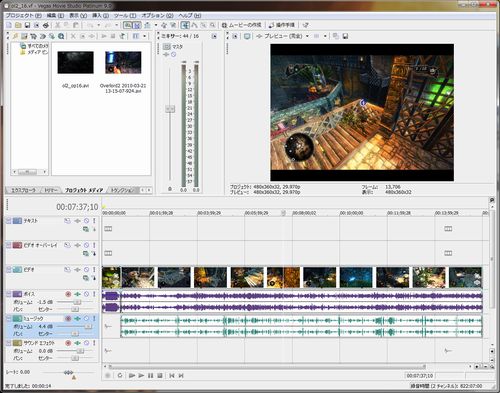Switch to the エクスプローラ tab
Screen dimensions: 500x393
pyautogui.click(x=23, y=190)
